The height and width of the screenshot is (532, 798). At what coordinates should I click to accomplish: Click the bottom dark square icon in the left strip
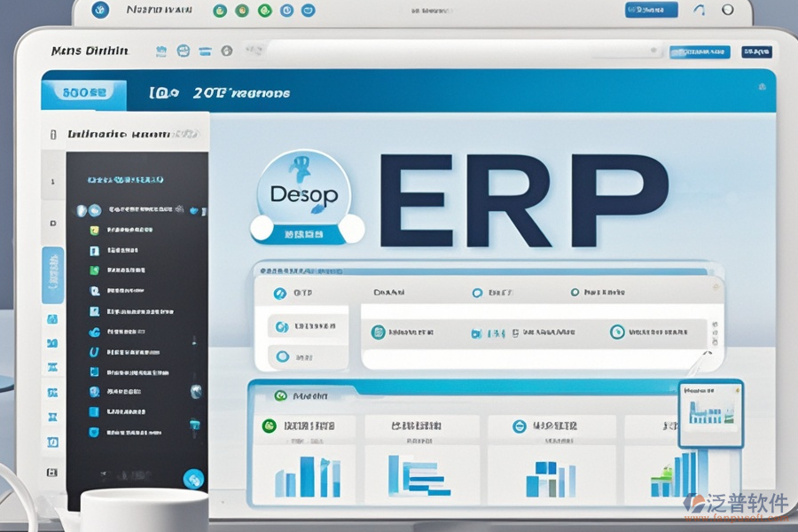[x=52, y=473]
